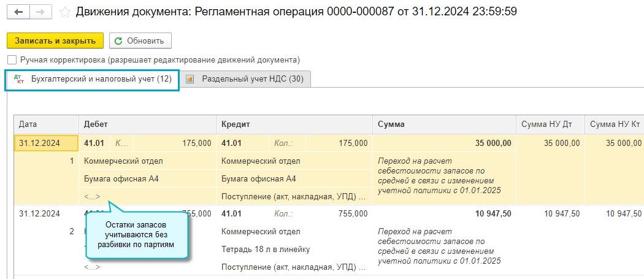Click the Обновить button
The height and width of the screenshot is (279, 644).
[140, 41]
